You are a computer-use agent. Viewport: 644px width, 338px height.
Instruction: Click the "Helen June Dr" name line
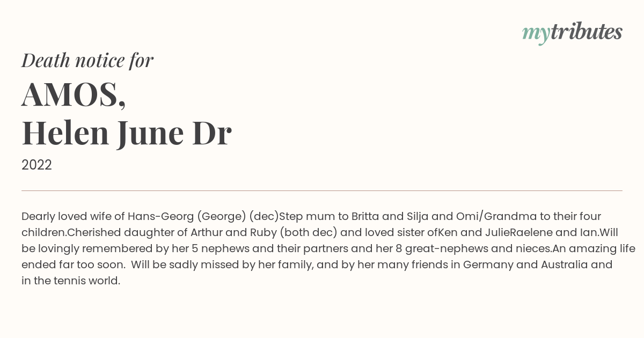pyautogui.click(x=127, y=133)
